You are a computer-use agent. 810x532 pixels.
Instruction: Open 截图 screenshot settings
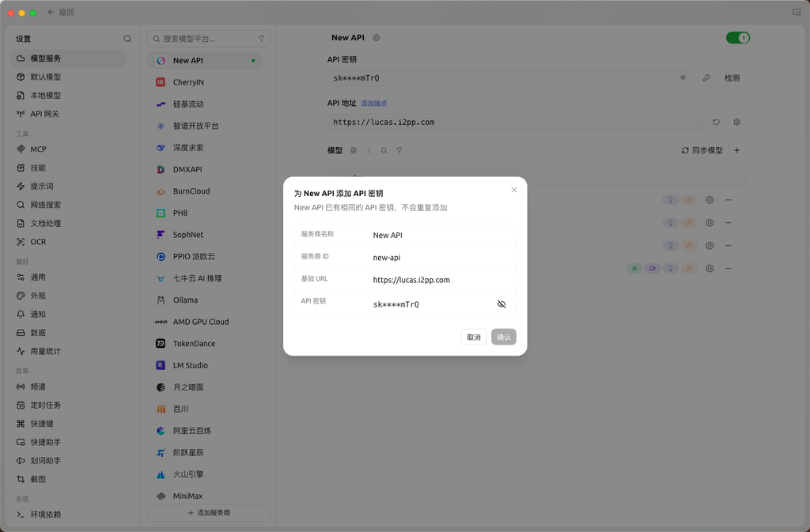coord(69,479)
